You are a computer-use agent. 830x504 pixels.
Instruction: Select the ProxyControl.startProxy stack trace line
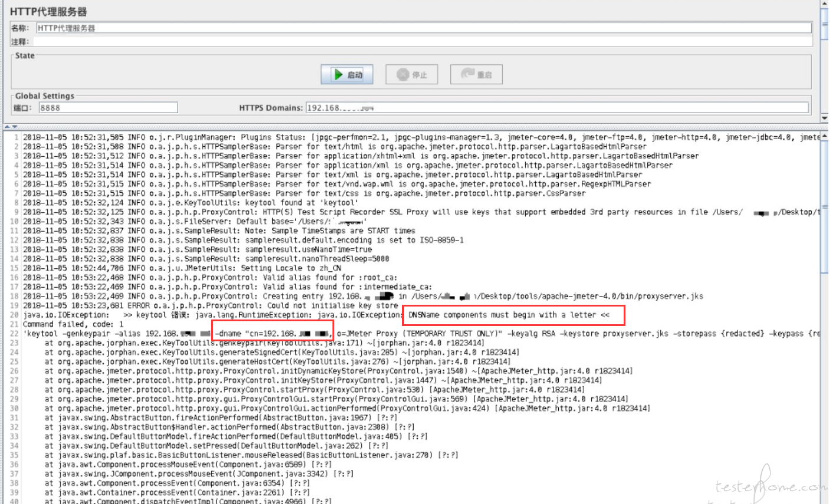(315, 390)
